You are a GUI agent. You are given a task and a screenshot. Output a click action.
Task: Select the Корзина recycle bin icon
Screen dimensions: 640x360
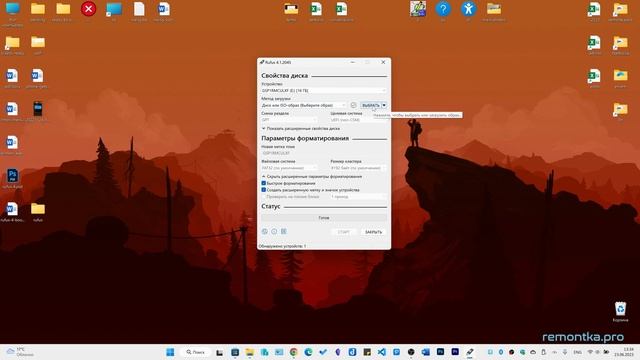[620, 309]
